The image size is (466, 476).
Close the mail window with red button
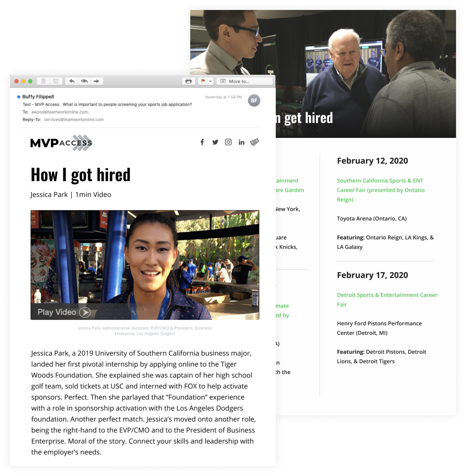click(16, 81)
